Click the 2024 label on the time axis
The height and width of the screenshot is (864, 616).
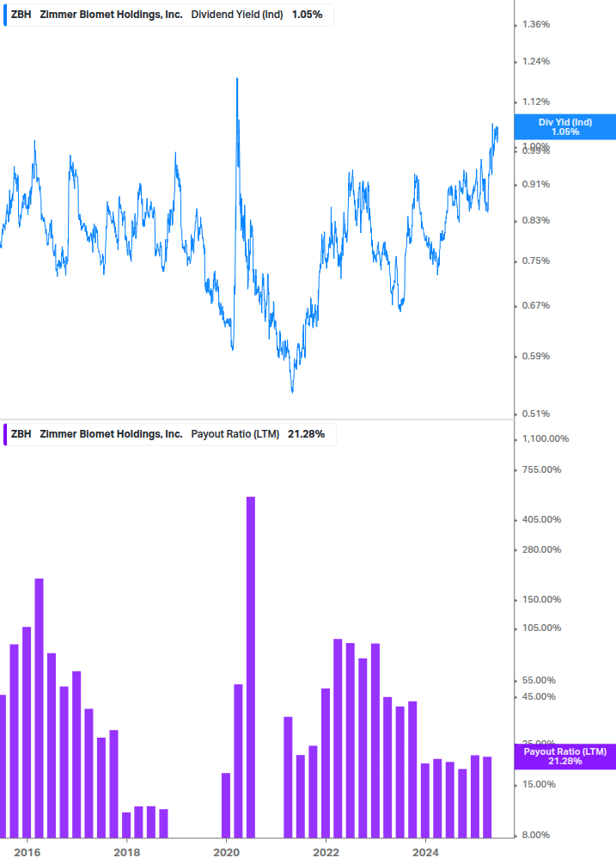coord(425,853)
